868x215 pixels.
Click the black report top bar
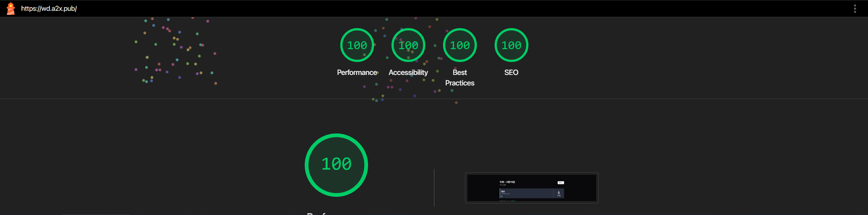pos(424,8)
